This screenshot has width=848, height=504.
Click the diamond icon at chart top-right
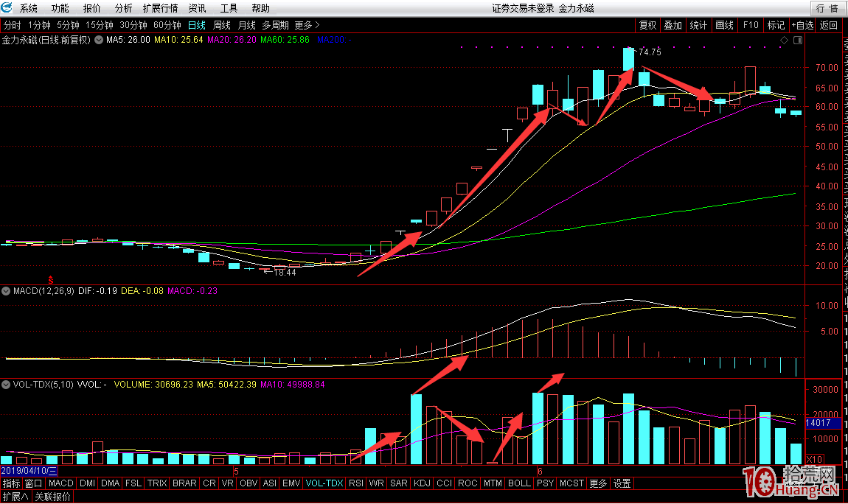[x=784, y=41]
